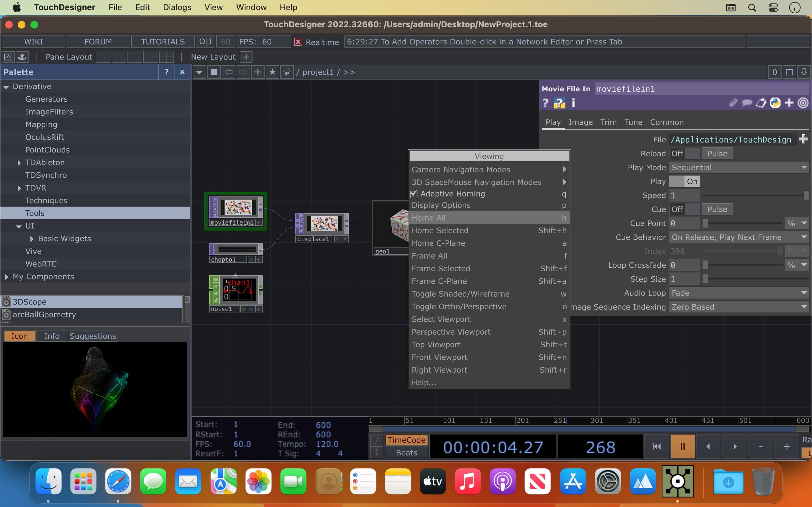Click the moviefilein1 node thumbnail
This screenshot has width=812, height=507.
pyautogui.click(x=238, y=207)
